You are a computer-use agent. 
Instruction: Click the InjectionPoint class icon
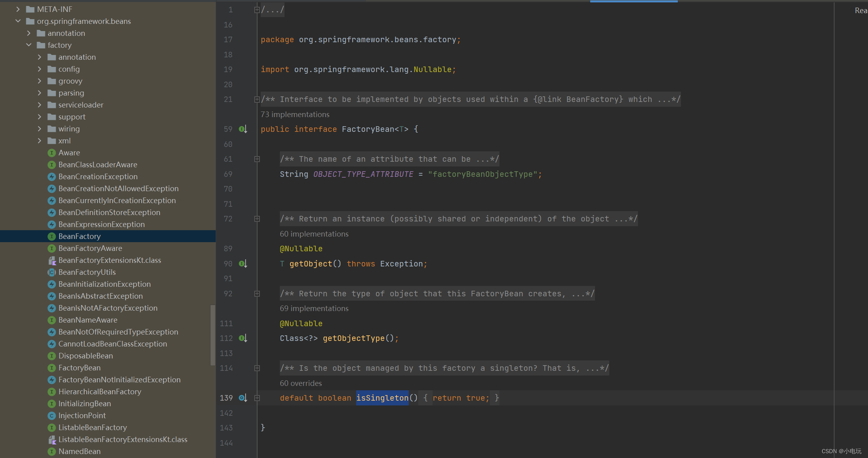pyautogui.click(x=52, y=415)
